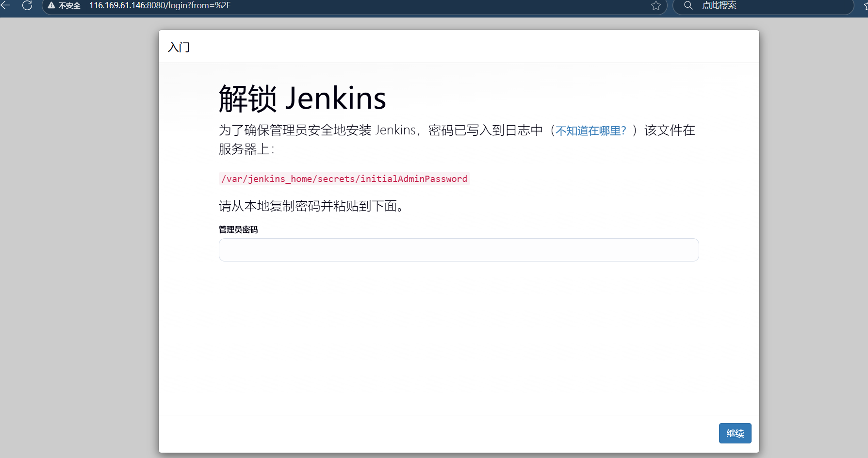Bookmark the page with the star icon
The height and width of the screenshot is (458, 868).
click(x=656, y=5)
